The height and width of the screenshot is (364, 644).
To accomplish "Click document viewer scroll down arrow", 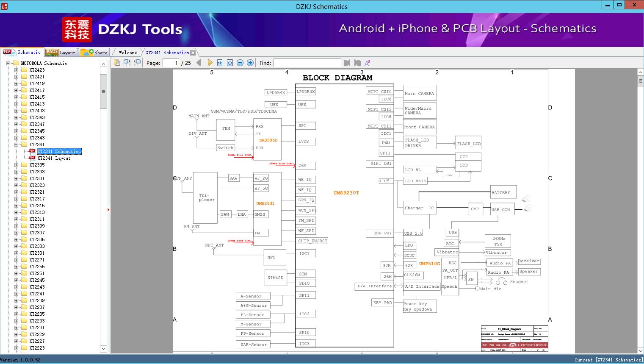I will coord(640,351).
